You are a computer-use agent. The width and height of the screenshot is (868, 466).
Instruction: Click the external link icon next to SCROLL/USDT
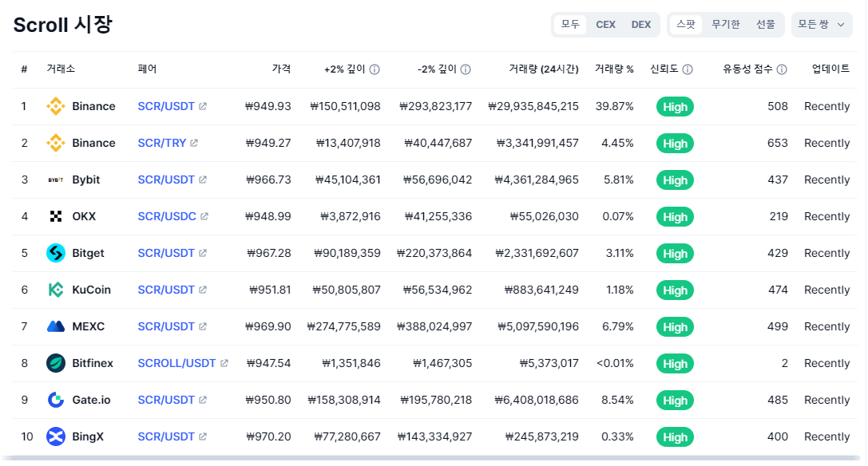tap(224, 363)
